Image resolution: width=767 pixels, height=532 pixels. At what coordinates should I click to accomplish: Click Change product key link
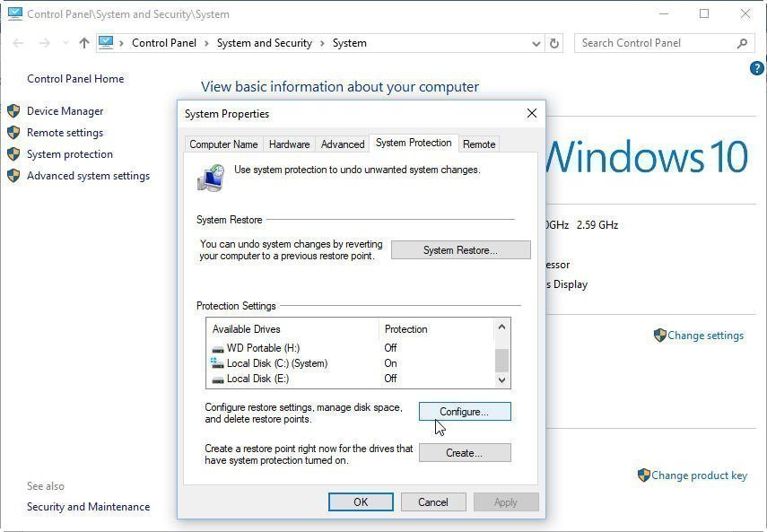tap(699, 475)
